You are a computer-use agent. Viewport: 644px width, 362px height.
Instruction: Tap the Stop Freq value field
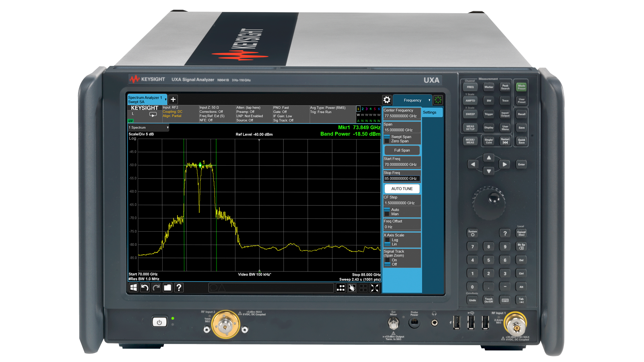(402, 179)
